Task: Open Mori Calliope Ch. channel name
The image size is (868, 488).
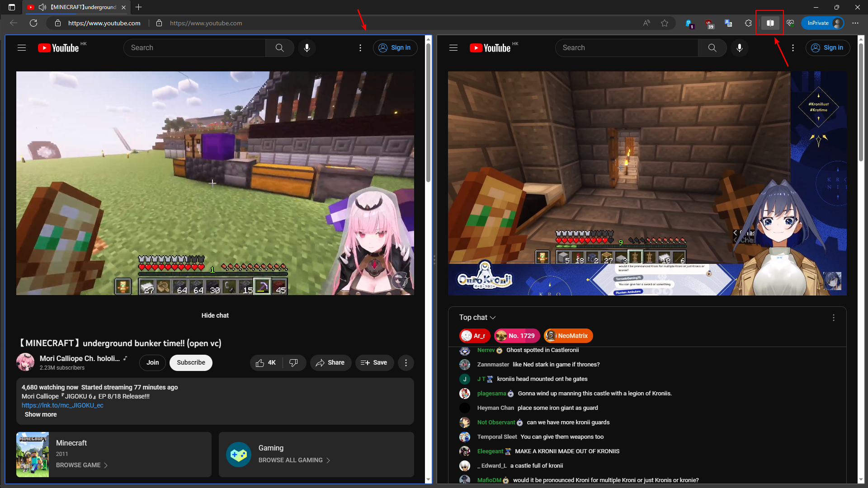Action: coord(80,358)
